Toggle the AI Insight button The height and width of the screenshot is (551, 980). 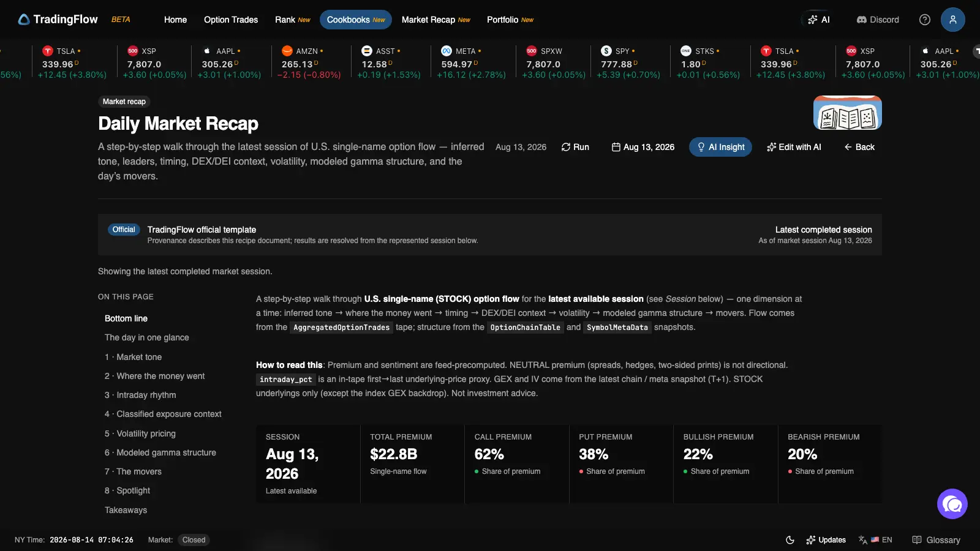[720, 147]
